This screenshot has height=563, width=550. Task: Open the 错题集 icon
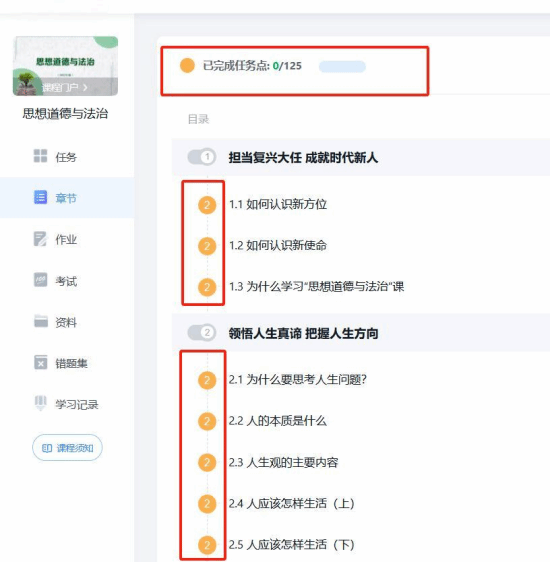point(40,362)
